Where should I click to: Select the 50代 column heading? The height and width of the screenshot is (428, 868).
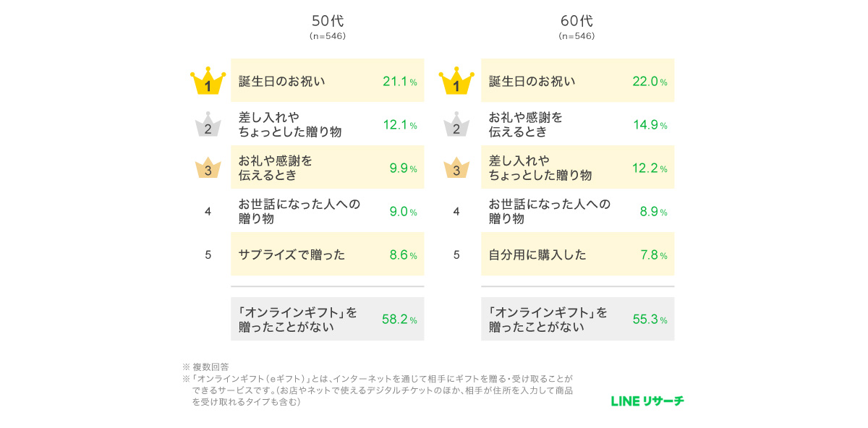(x=328, y=21)
